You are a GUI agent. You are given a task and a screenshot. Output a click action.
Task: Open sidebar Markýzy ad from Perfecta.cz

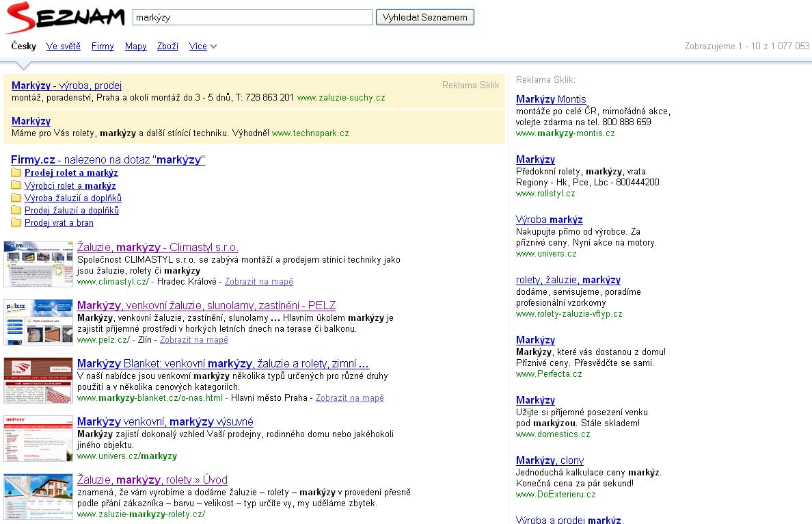(535, 340)
